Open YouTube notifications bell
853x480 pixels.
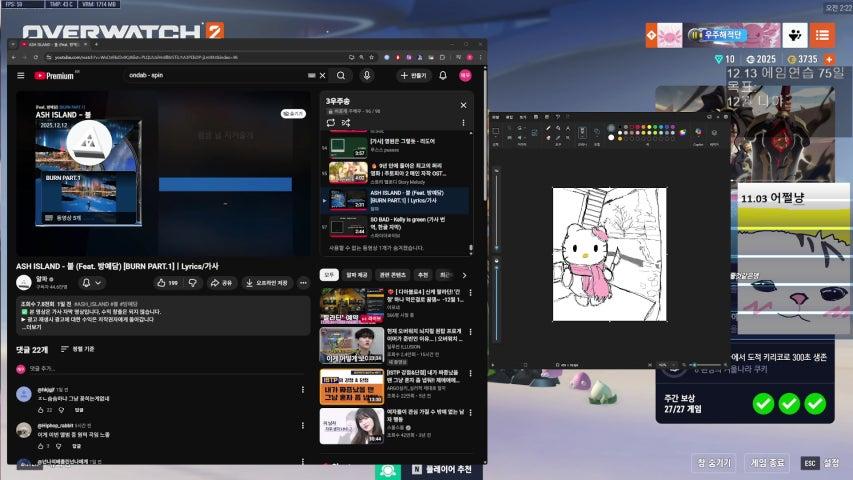click(x=443, y=75)
